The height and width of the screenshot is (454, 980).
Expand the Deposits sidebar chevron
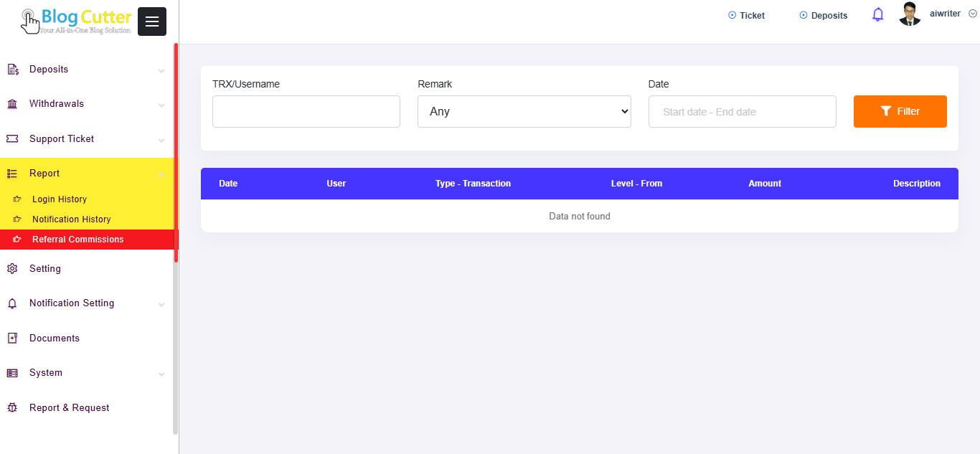click(161, 70)
